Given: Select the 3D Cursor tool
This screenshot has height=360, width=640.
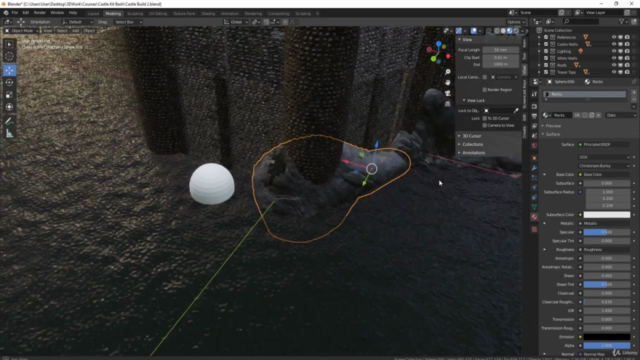Looking at the screenshot, I should pyautogui.click(x=9, y=56).
